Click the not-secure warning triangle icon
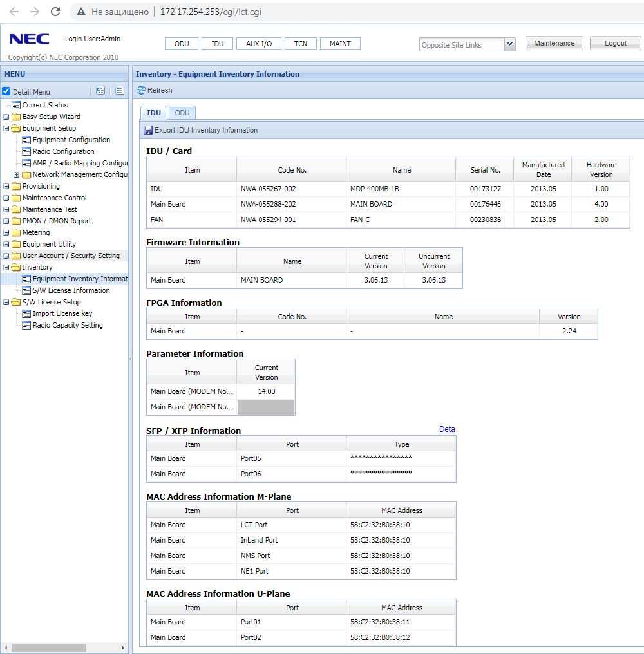The height and width of the screenshot is (654, 644). pyautogui.click(x=81, y=12)
